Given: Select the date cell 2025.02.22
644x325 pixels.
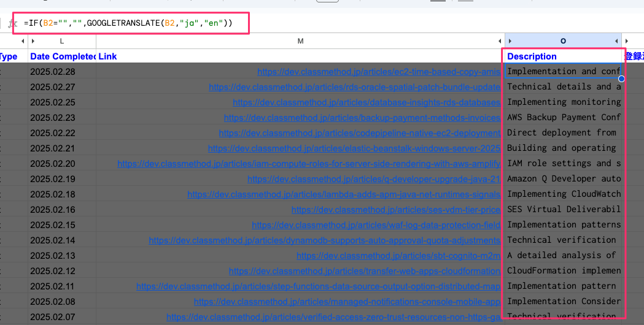Looking at the screenshot, I should [x=62, y=133].
